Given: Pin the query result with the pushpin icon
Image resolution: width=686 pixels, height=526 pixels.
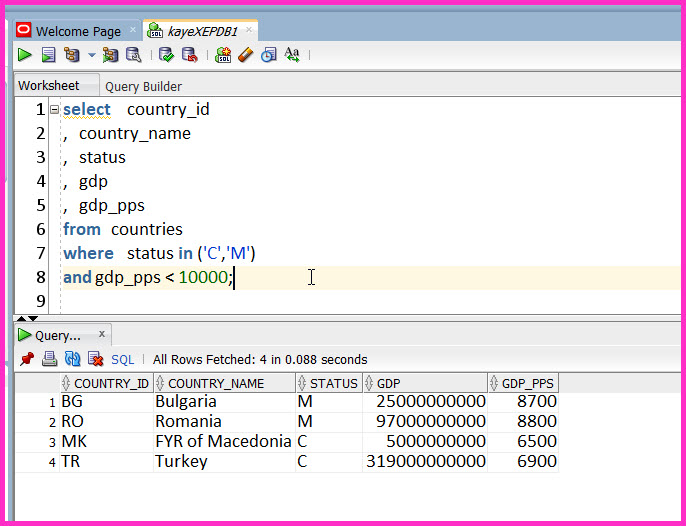Looking at the screenshot, I should pos(27,359).
